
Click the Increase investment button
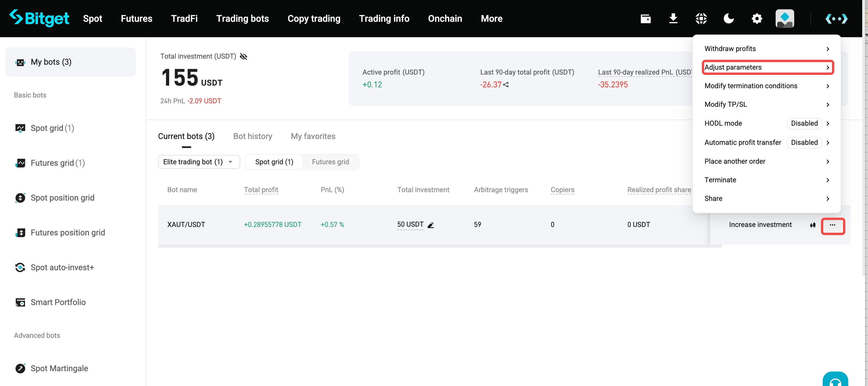760,225
